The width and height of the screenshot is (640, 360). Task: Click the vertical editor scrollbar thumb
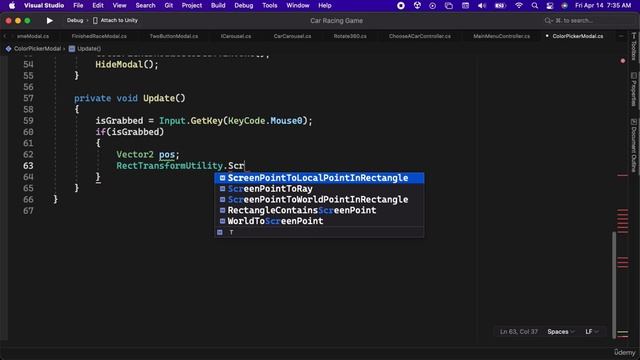click(x=614, y=285)
